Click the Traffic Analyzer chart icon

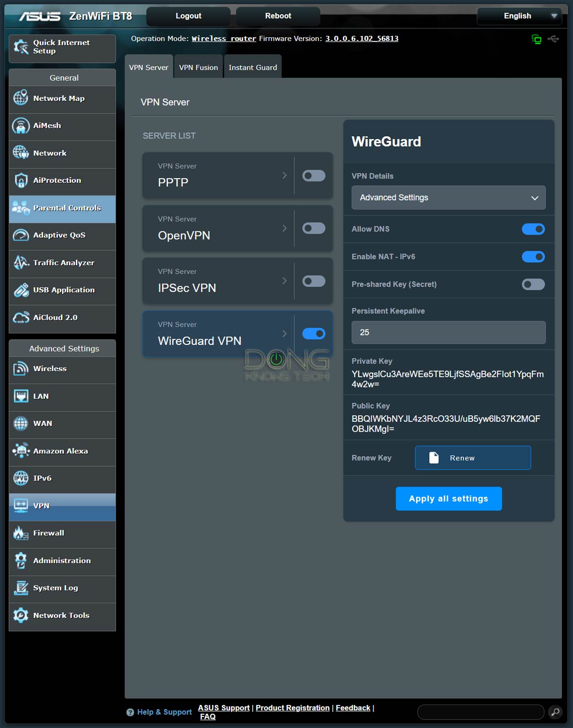21,262
